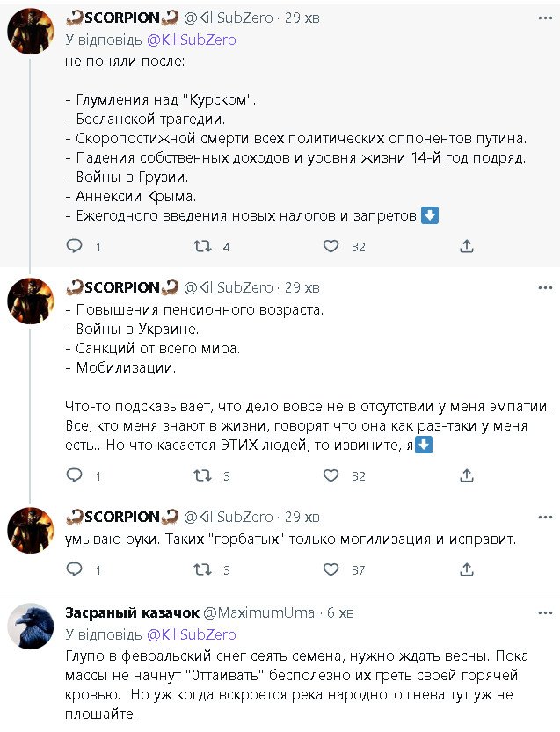
Task: Open the @KillSubZero mention link in first tweet
Action: tap(190, 40)
